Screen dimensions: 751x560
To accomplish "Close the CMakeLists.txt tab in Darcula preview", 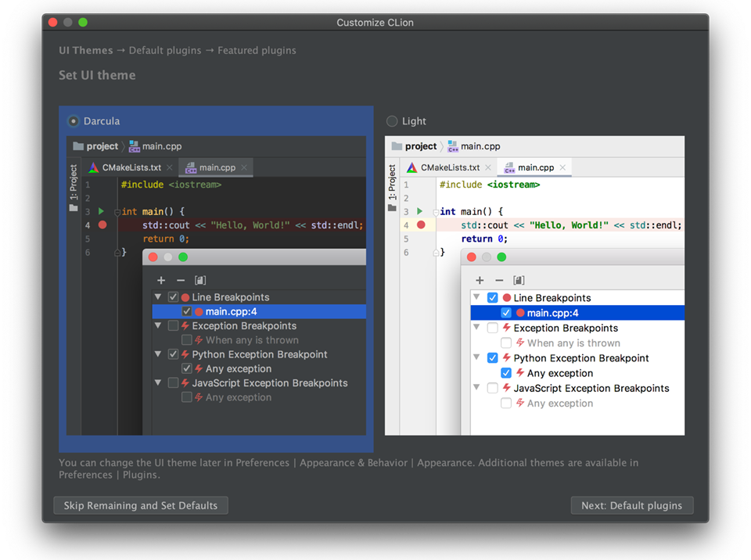I will point(170,167).
